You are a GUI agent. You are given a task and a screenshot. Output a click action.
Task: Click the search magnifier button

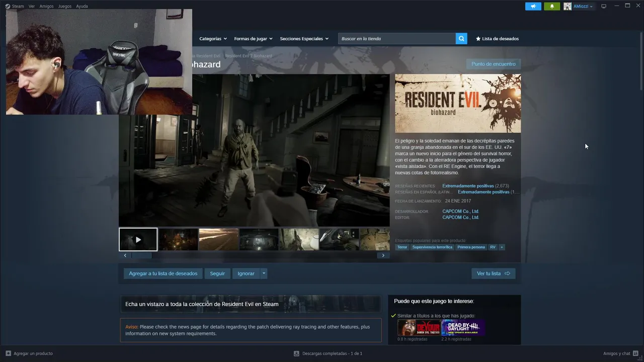point(461,39)
